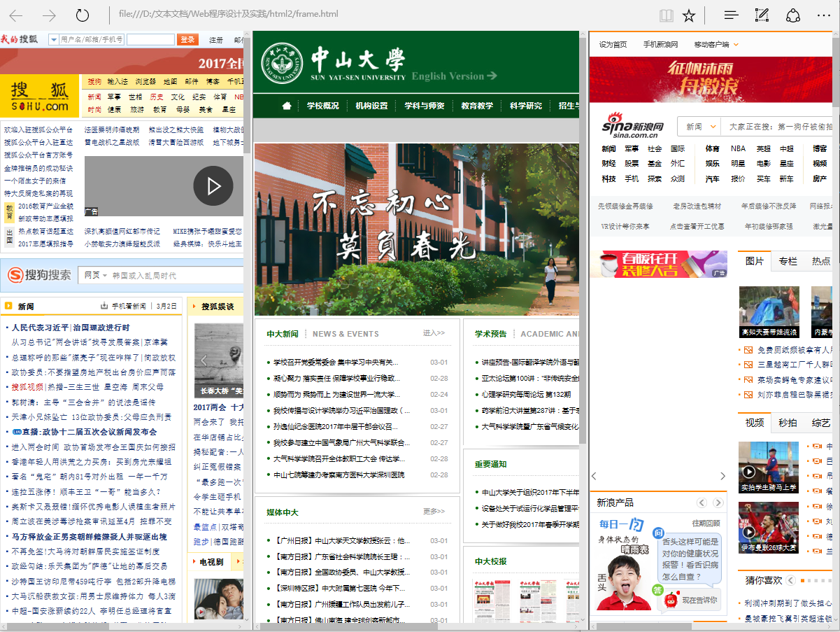Click the browser Back arrow
The height and width of the screenshot is (632, 840).
tap(15, 15)
